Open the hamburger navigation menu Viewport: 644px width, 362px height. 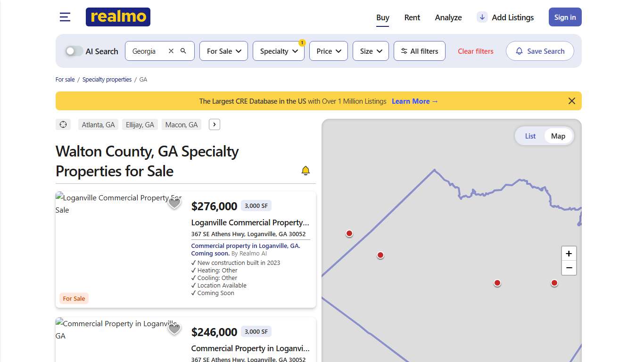(65, 16)
